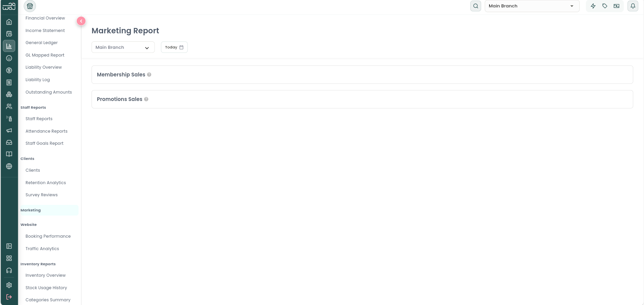Open Attendance Reports
This screenshot has width=644, height=305.
click(46, 131)
